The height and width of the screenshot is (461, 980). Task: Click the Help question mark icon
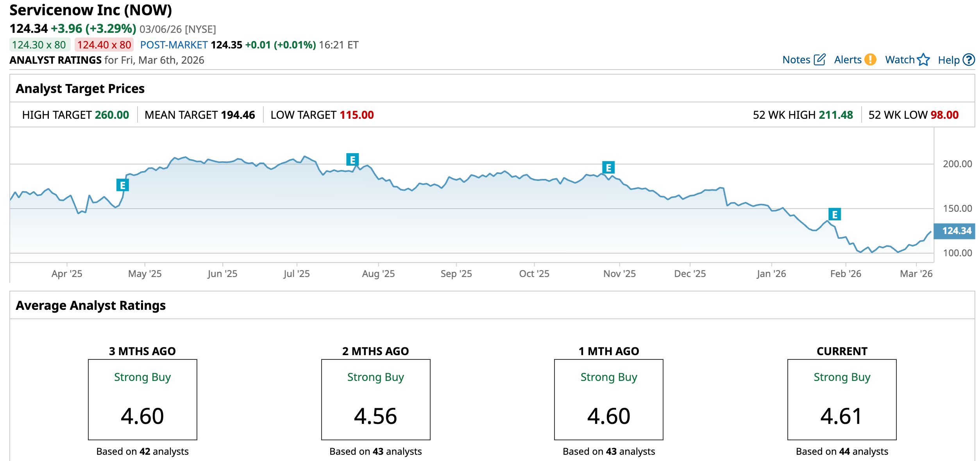click(x=969, y=60)
